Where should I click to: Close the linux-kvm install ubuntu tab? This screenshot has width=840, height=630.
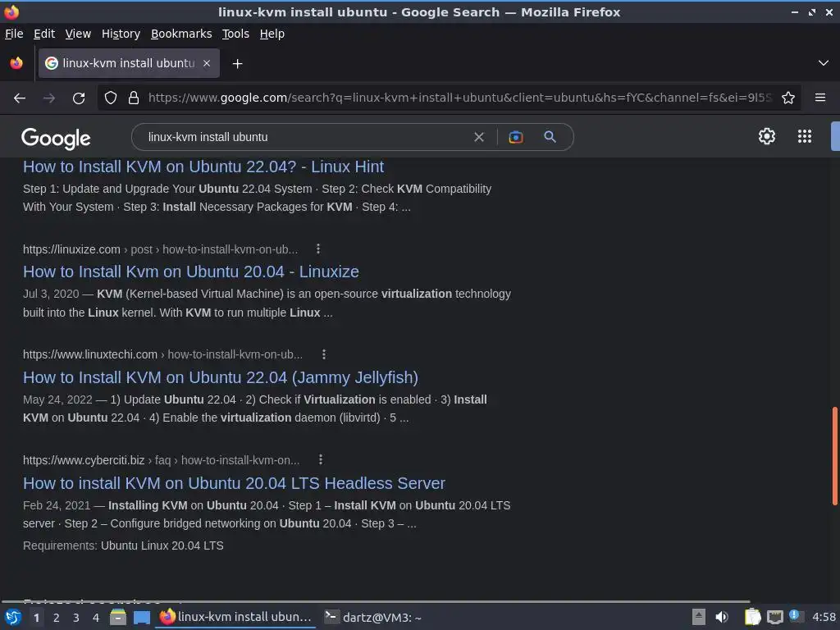207,63
